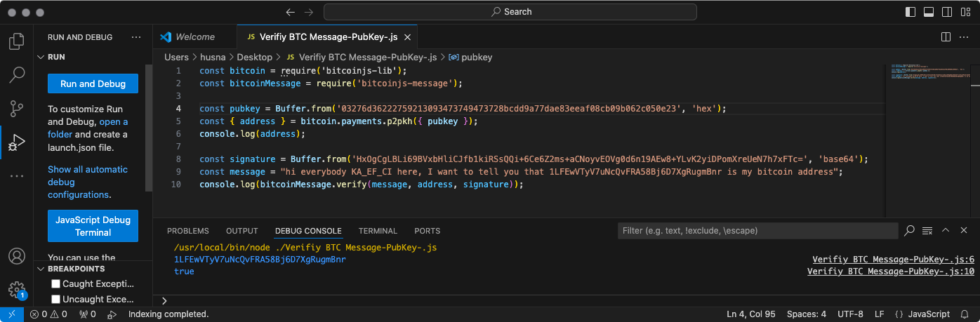
Task: Click the Run and Debug button
Action: click(93, 83)
